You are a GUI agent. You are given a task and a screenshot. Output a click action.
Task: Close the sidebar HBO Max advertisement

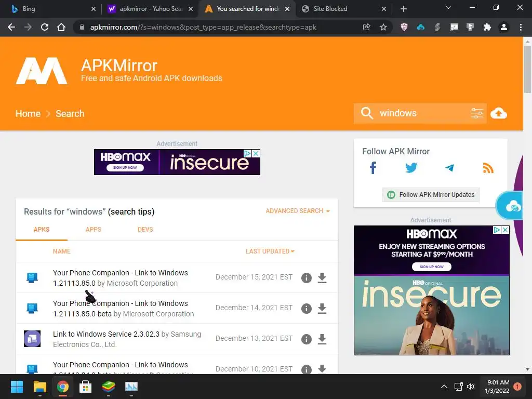coord(505,230)
